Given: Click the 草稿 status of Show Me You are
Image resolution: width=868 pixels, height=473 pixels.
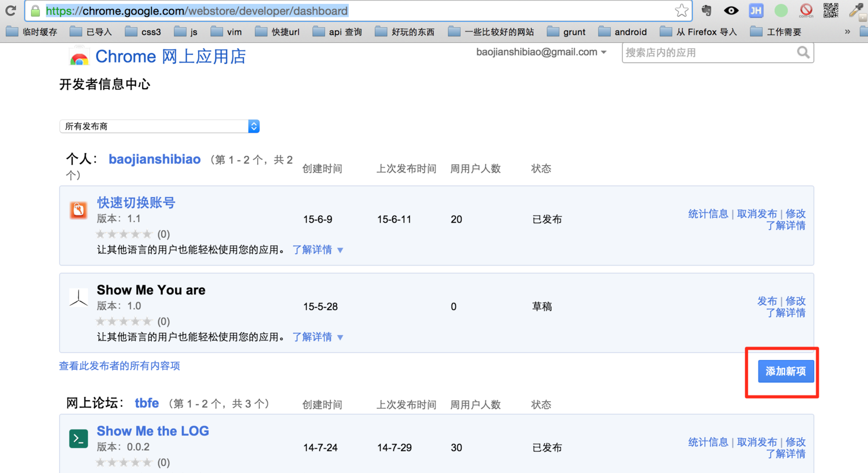Looking at the screenshot, I should click(x=542, y=307).
